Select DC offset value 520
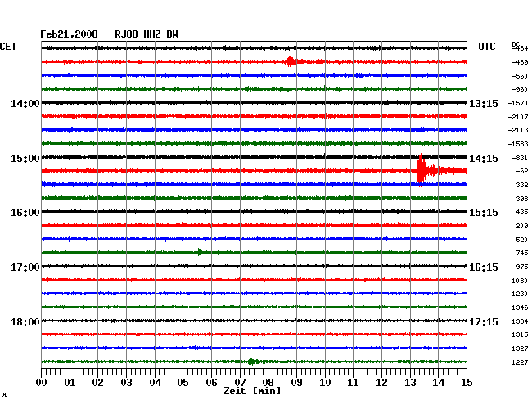Viewport: 532px width, 404px height. click(522, 240)
